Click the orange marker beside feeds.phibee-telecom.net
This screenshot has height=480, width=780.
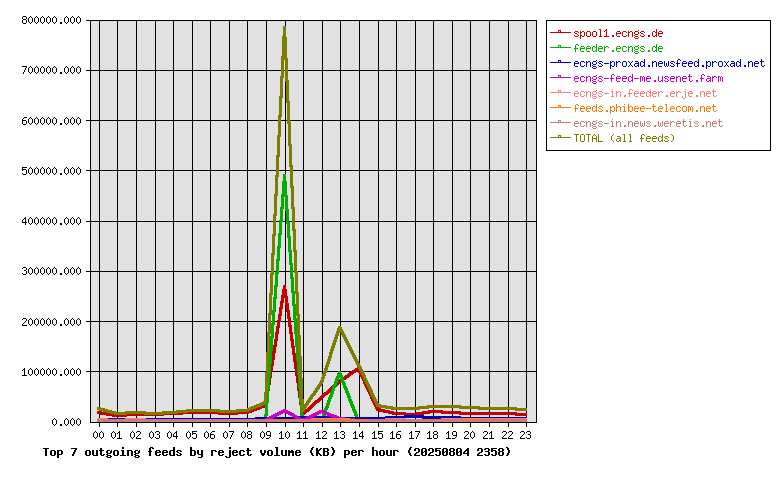(560, 107)
